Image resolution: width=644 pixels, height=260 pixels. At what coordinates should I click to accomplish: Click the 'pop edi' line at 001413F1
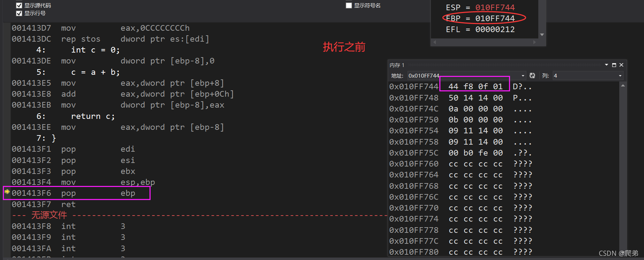(73, 149)
